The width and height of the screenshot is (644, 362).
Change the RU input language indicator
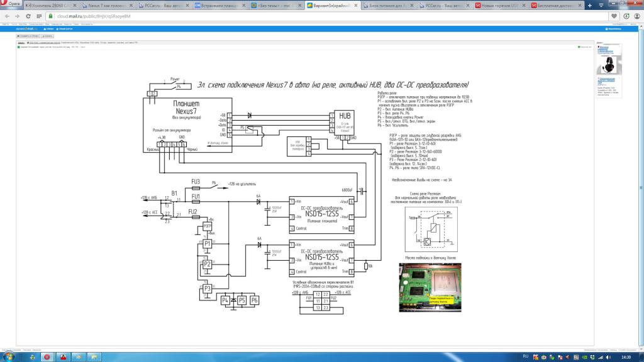(525, 356)
